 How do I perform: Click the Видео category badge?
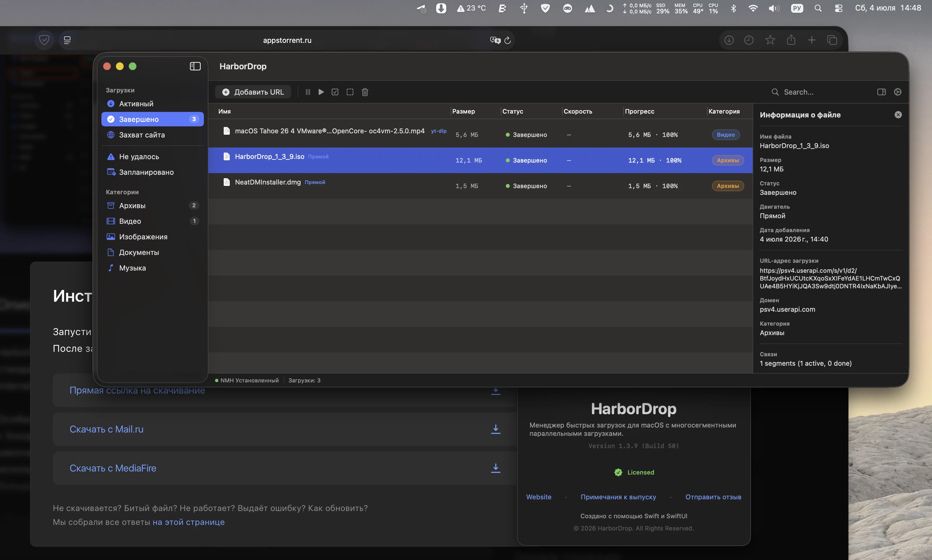point(725,135)
